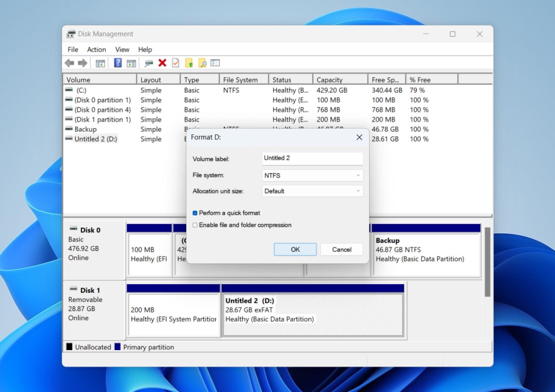Click the forward navigation arrow

pyautogui.click(x=81, y=62)
